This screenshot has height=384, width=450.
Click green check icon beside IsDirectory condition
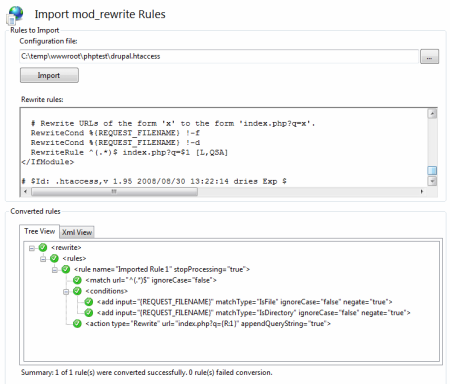coord(88,313)
